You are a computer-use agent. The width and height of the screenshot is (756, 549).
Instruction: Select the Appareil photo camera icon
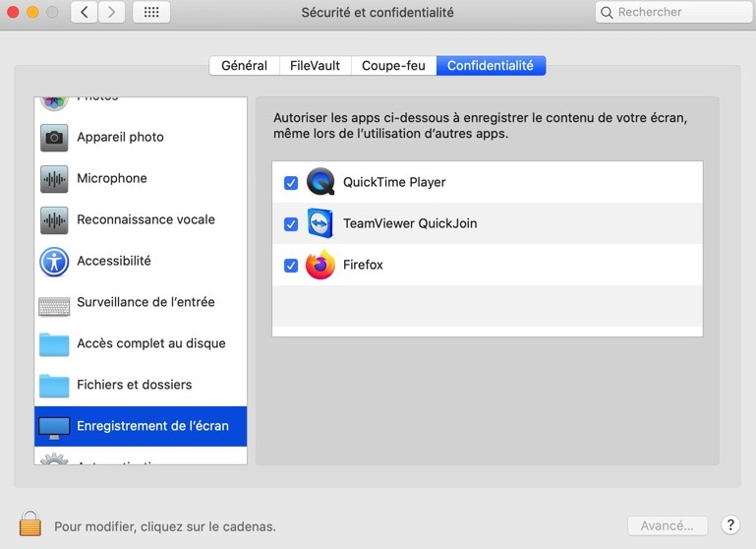[x=54, y=137]
